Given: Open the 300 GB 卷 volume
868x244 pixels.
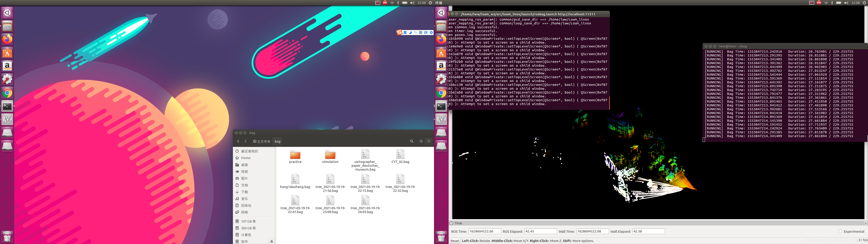Looking at the screenshot, I should click(x=248, y=228).
